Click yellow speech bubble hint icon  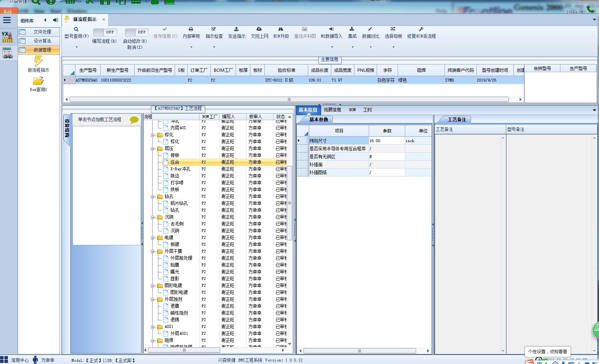pyautogui.click(x=134, y=120)
